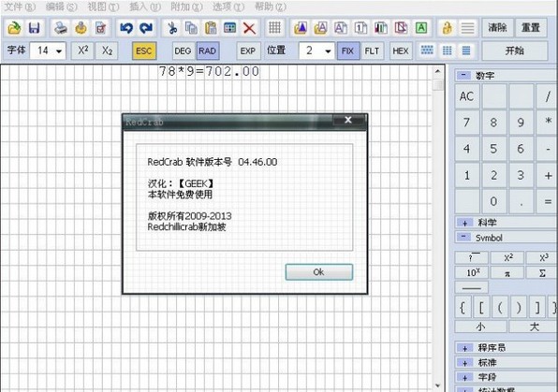Image resolution: width=558 pixels, height=392 pixels.
Task: Select FLT number format
Action: coord(372,51)
